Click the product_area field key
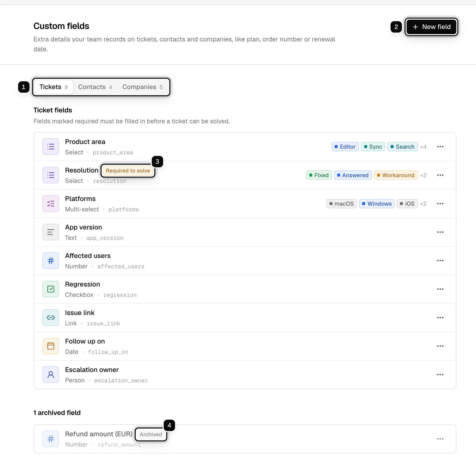476x459 pixels. coord(113,153)
